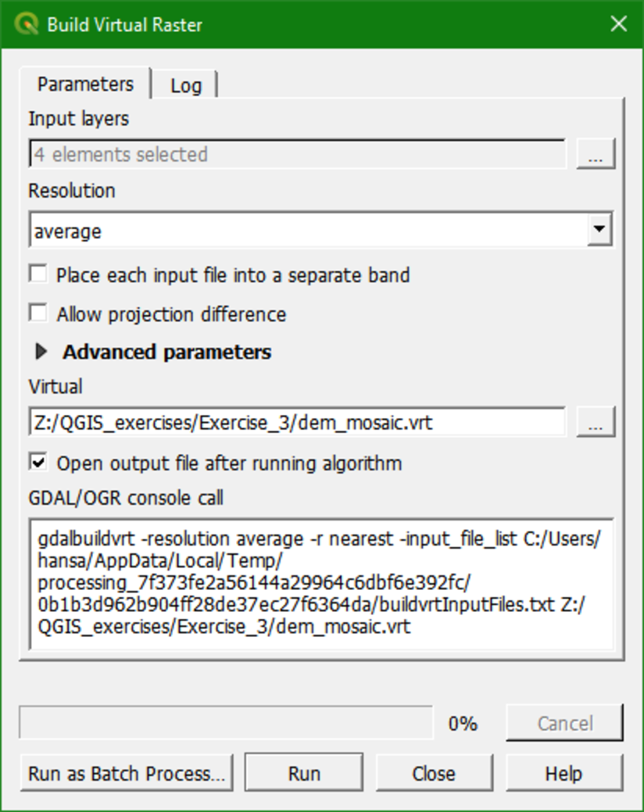Open Run as Batch Process mode
The width and height of the screenshot is (644, 812).
pyautogui.click(x=126, y=773)
